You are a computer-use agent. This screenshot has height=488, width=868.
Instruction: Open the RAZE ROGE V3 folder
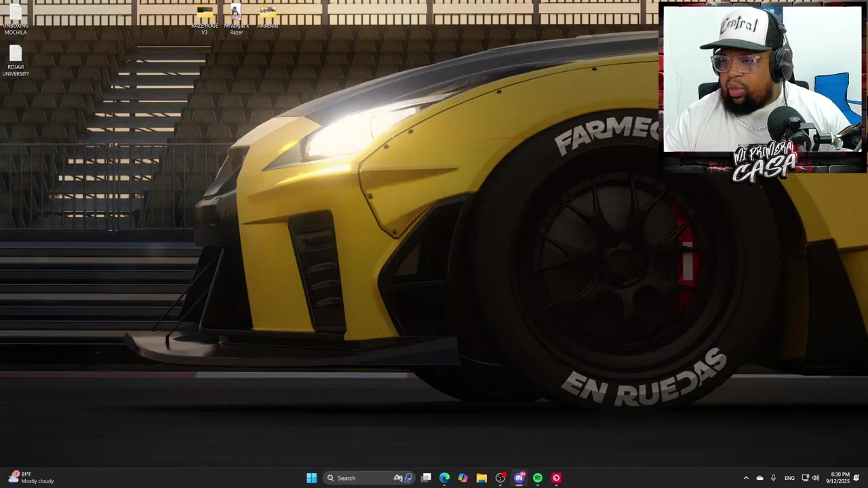(205, 20)
